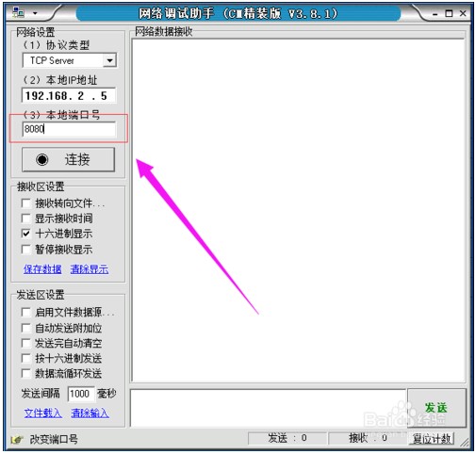Click the 清除显示 link
The width and height of the screenshot is (476, 454).
[x=90, y=269]
